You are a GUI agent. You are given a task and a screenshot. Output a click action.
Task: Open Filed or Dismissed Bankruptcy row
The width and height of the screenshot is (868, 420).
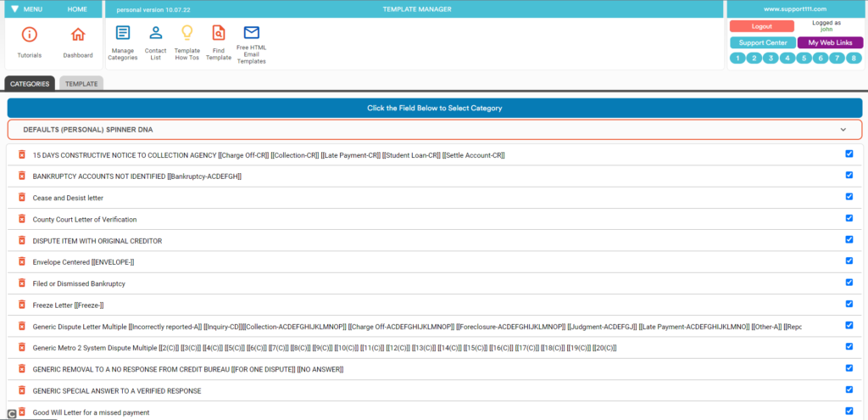tap(435, 283)
